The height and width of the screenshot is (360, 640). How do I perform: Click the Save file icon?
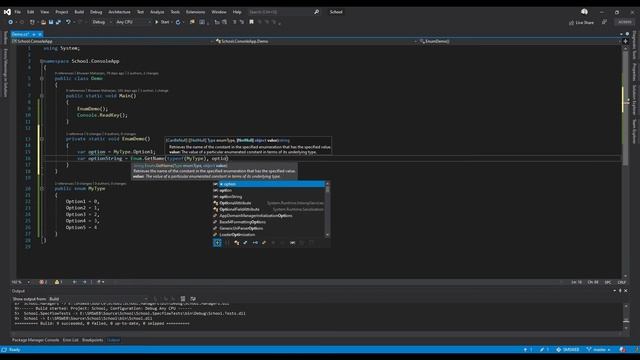[51, 22]
